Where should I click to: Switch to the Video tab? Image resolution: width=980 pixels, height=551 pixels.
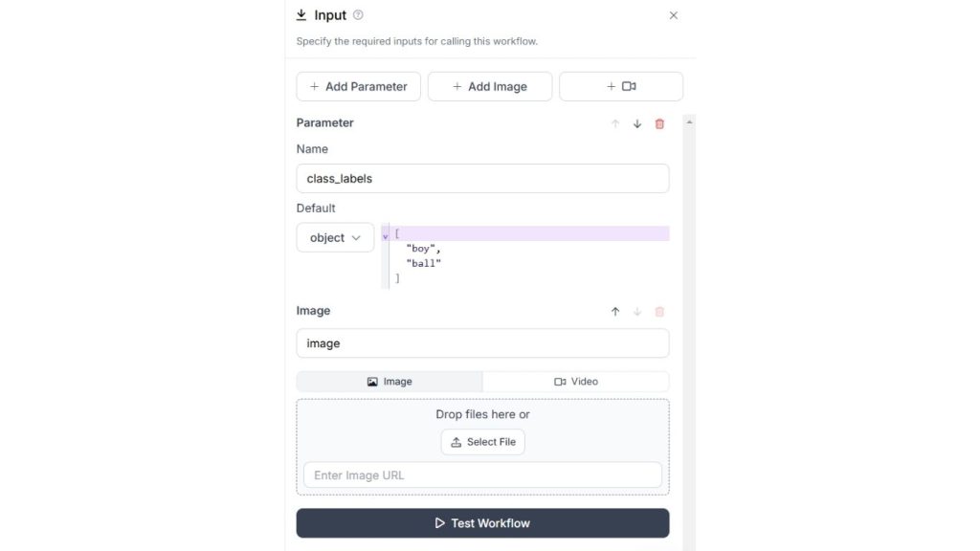(576, 382)
